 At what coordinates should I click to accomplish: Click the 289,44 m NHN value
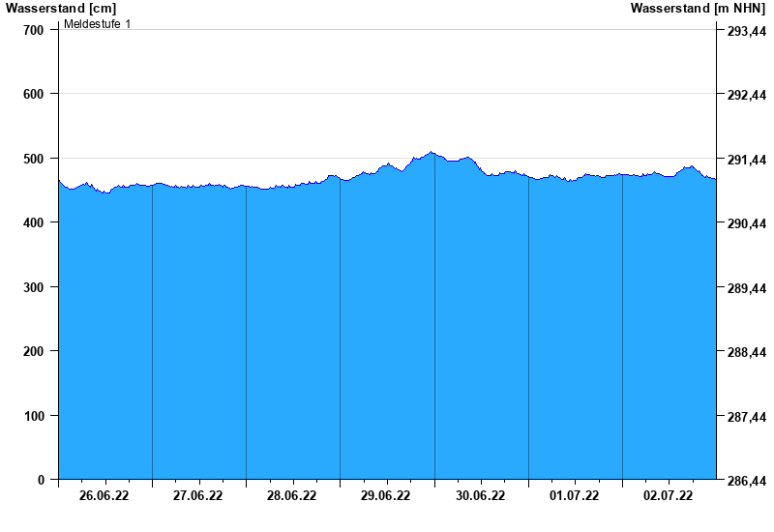747,287
